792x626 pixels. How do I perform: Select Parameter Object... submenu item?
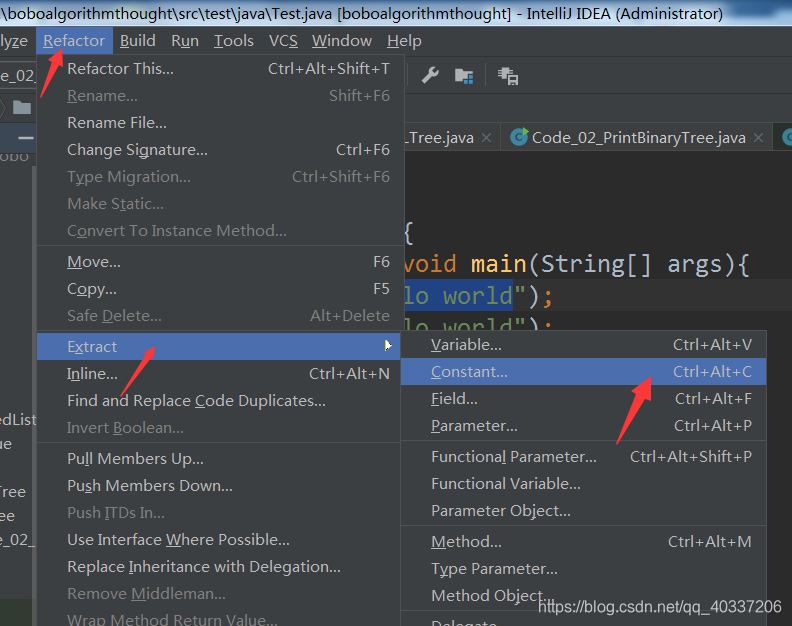tap(583, 510)
